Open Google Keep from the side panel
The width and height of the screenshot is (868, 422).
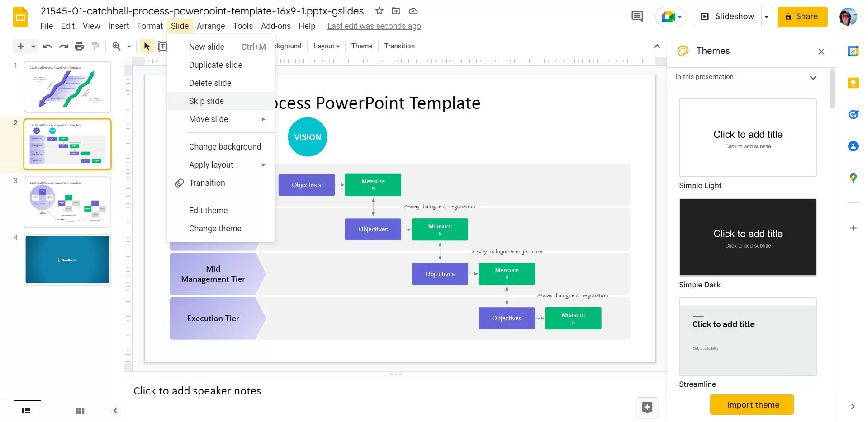pos(853,83)
